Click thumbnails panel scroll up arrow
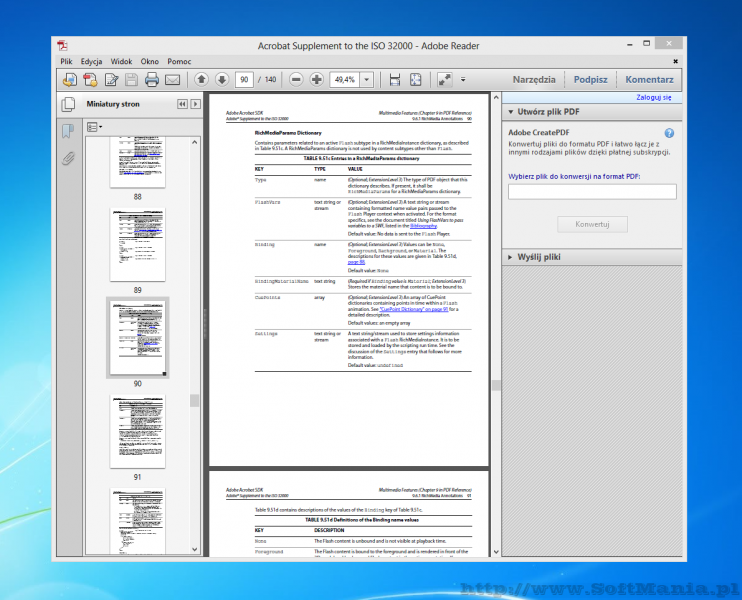 194,142
